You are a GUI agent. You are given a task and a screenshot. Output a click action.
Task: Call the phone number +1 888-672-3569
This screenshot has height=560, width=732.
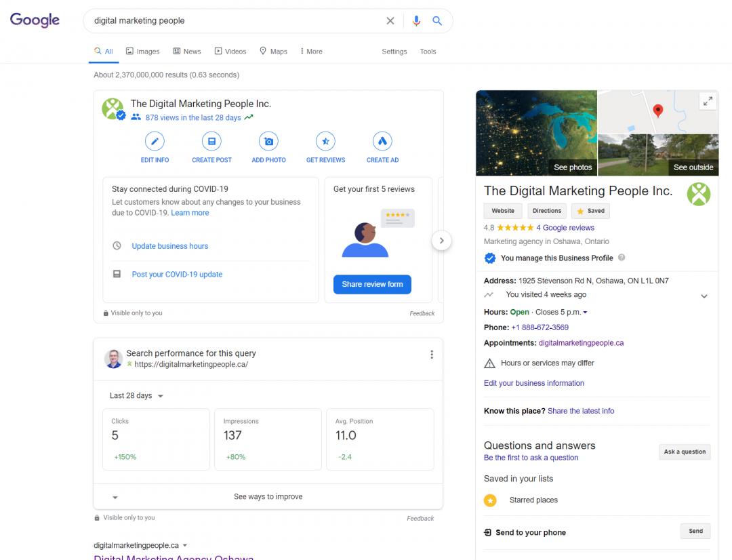(x=540, y=327)
